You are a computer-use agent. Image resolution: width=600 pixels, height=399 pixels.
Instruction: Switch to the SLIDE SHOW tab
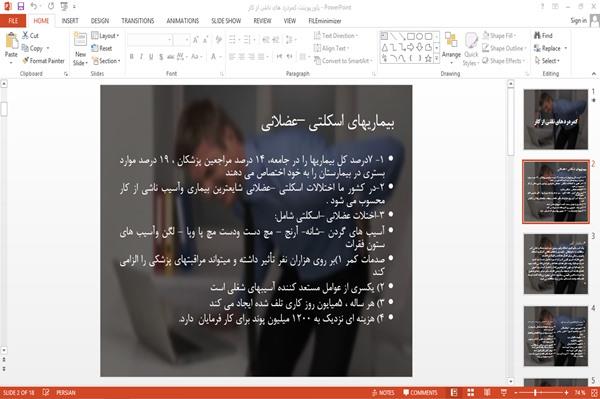pos(226,21)
